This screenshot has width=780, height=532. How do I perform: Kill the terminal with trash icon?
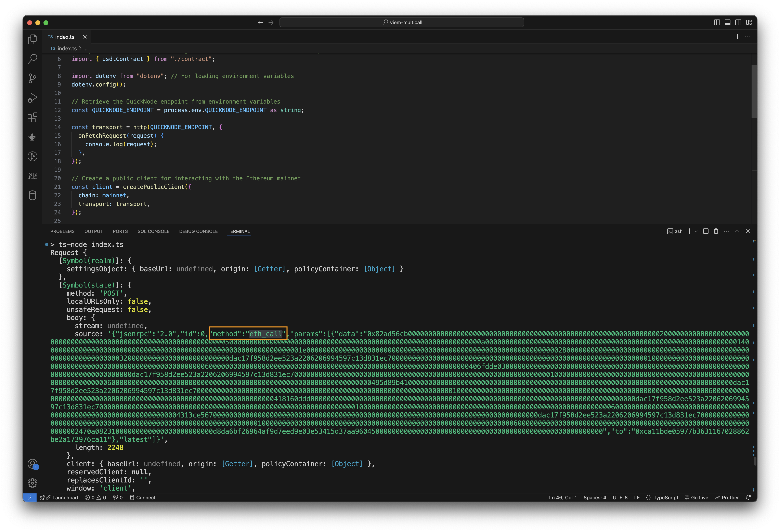716,231
